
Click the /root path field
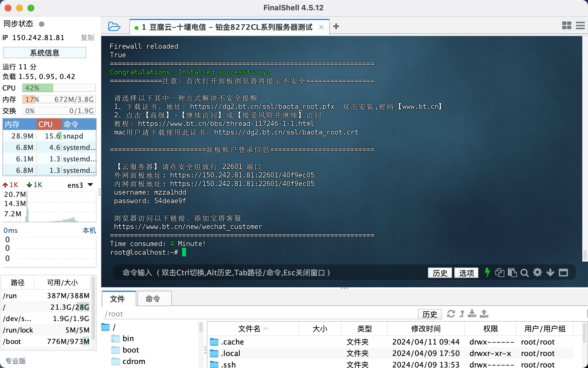tap(259, 314)
